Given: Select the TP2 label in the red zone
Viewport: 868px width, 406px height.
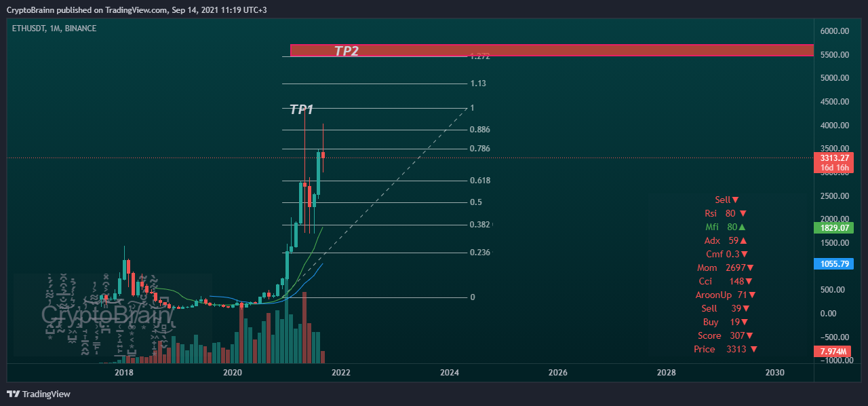Looking at the screenshot, I should pyautogui.click(x=347, y=51).
